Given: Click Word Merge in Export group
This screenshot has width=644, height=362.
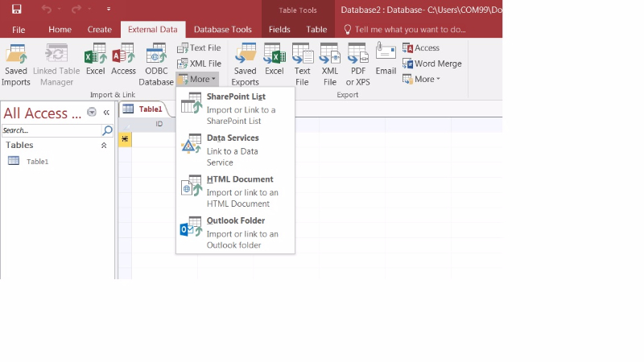Looking at the screenshot, I should pos(432,64).
